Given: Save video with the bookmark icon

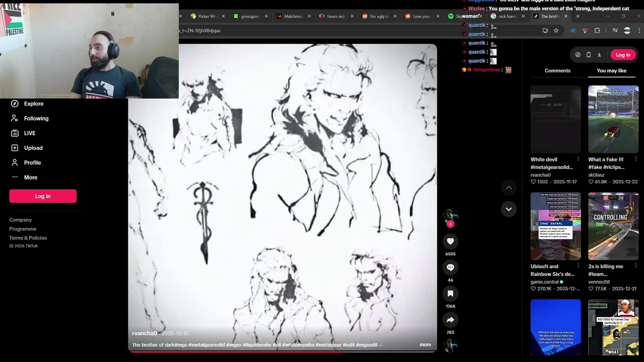Looking at the screenshot, I should (x=450, y=294).
